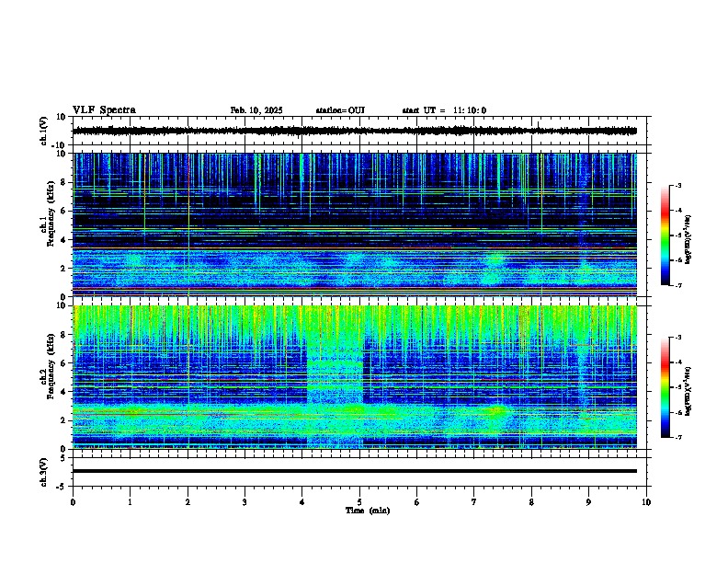
Task: Click time axis tick label "2"
Action: point(188,502)
